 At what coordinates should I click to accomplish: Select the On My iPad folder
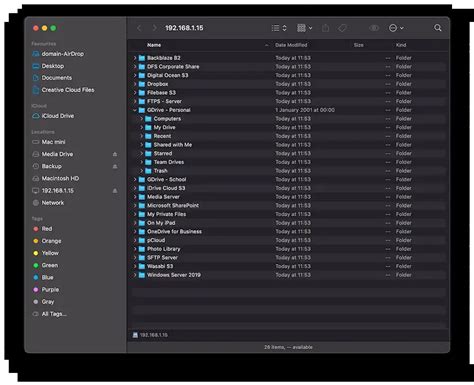(288, 223)
